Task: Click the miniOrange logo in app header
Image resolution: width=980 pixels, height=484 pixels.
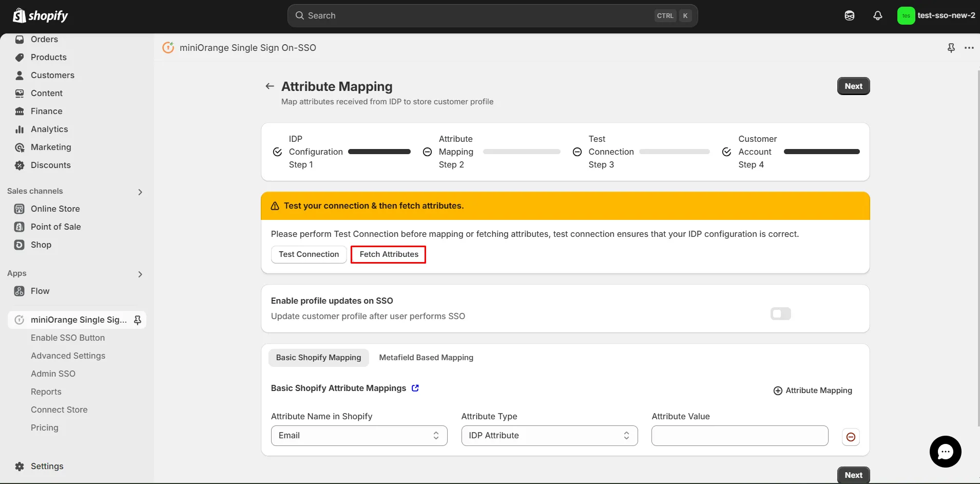Action: [168, 48]
